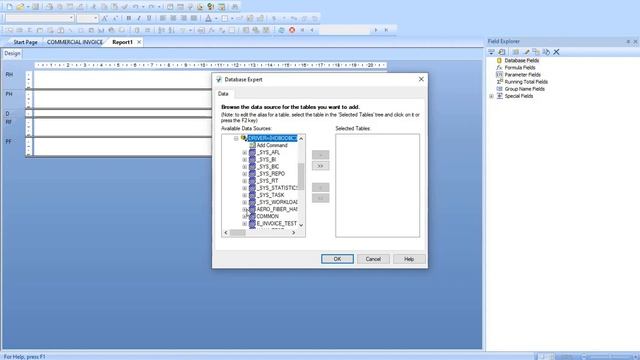The image size is (640, 360).
Task: Click OK in Database Expert
Action: click(337, 259)
